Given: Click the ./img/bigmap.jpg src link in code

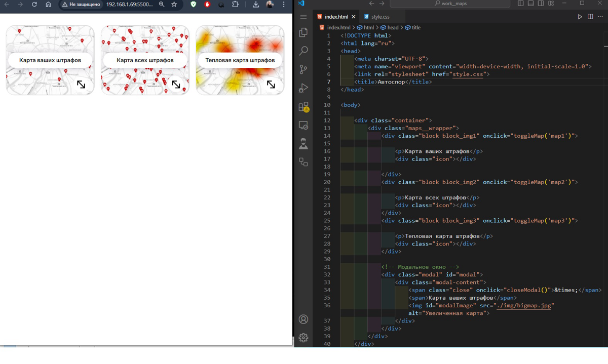Looking at the screenshot, I should 524,305.
